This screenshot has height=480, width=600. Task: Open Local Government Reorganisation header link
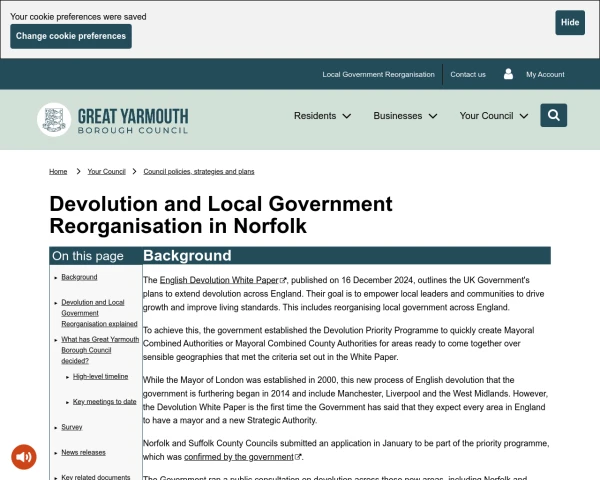pos(378,74)
